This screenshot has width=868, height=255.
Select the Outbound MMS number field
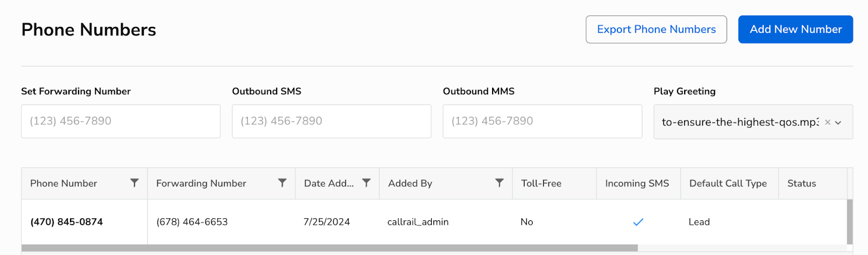(x=542, y=121)
